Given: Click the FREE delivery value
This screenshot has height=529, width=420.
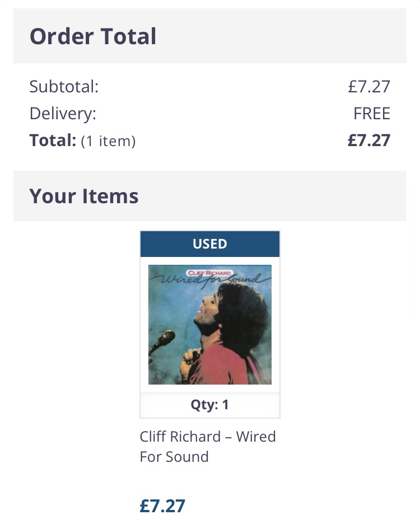Looking at the screenshot, I should point(372,113).
